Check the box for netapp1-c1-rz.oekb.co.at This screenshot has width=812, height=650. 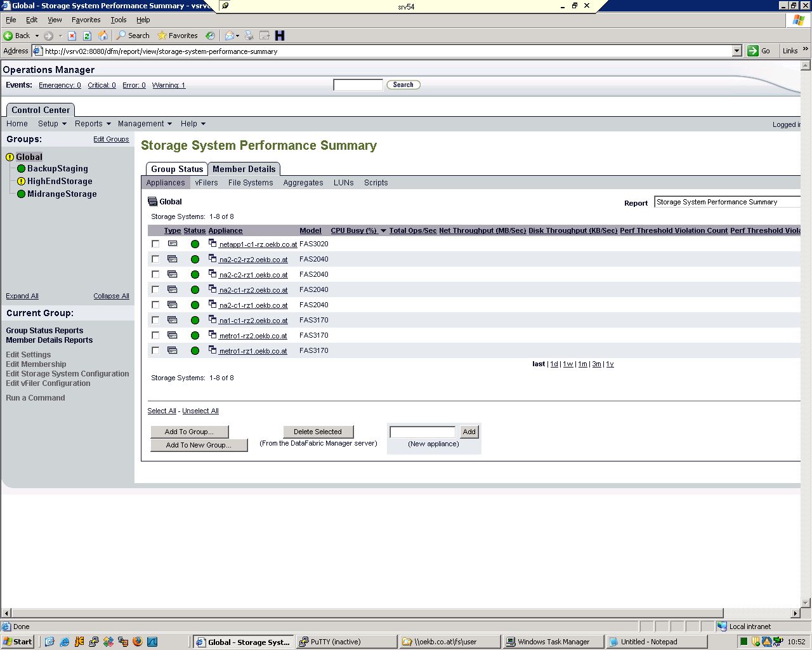point(155,244)
